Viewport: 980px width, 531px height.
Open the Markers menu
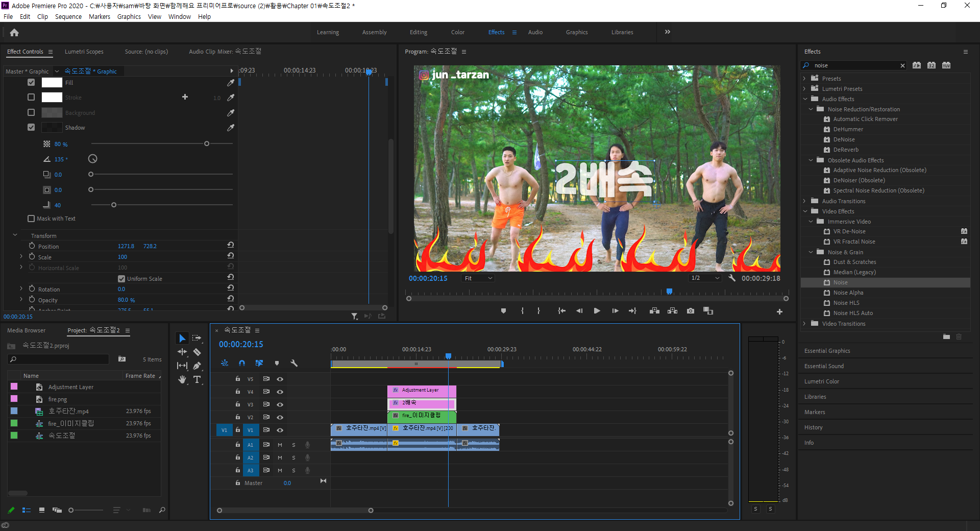pyautogui.click(x=100, y=17)
